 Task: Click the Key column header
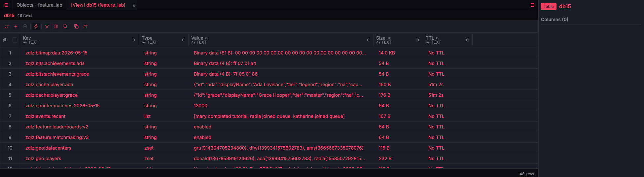27,38
